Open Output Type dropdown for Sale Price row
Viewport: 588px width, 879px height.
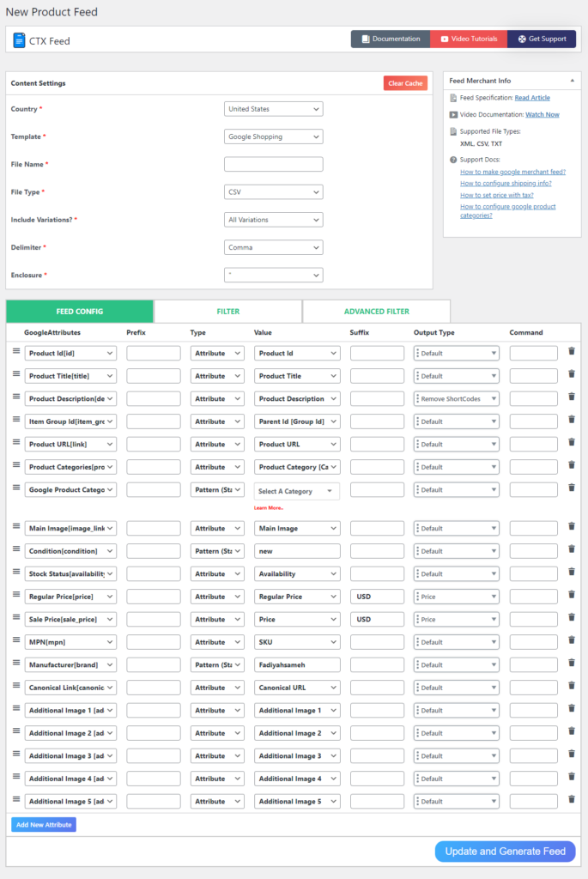pos(457,620)
